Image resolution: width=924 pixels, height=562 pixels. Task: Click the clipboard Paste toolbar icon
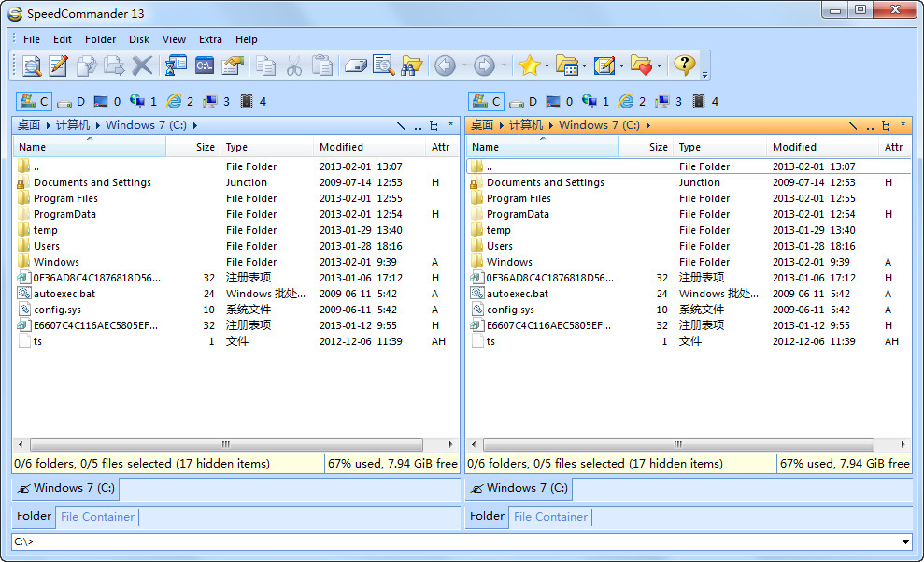tap(322, 65)
